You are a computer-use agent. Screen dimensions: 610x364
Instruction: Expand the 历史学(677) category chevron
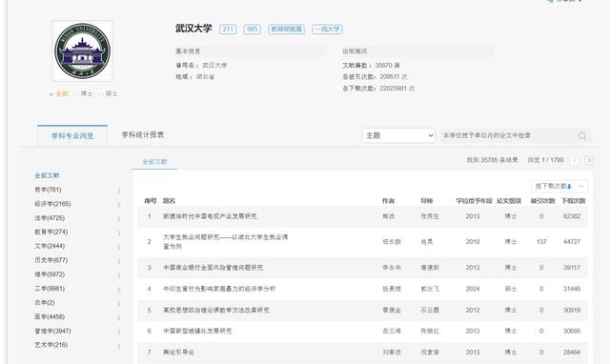coord(119,261)
